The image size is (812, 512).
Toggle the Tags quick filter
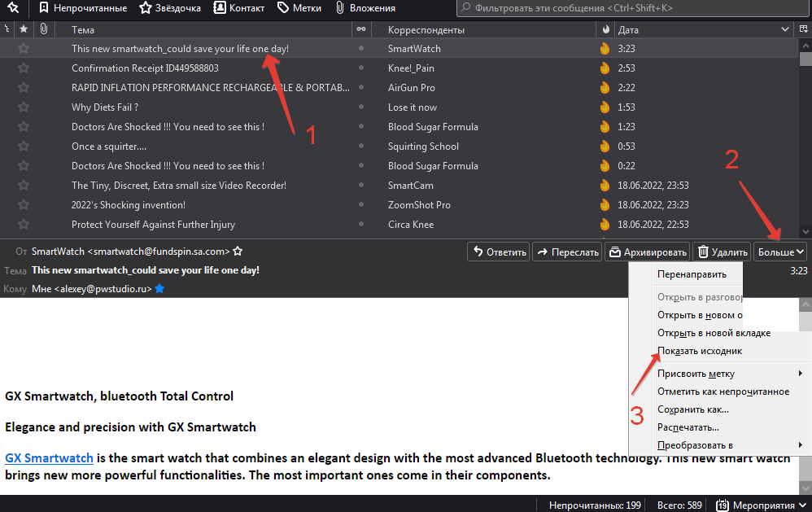click(x=299, y=8)
